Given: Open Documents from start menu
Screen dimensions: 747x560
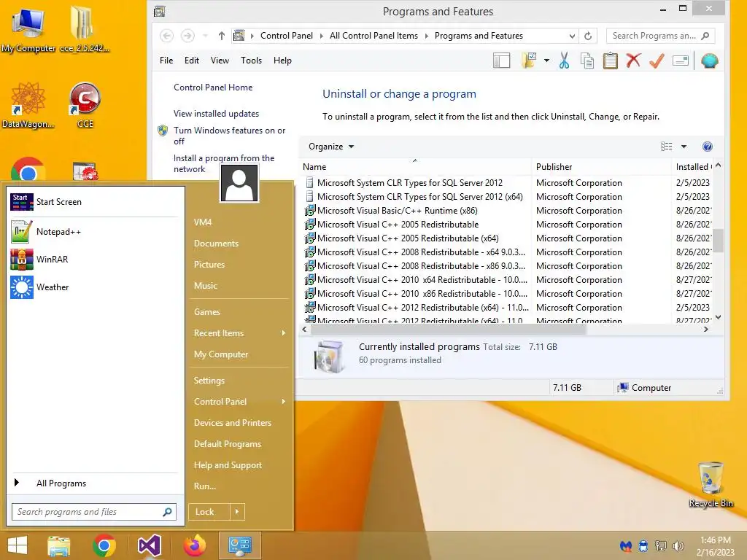Looking at the screenshot, I should pos(216,244).
